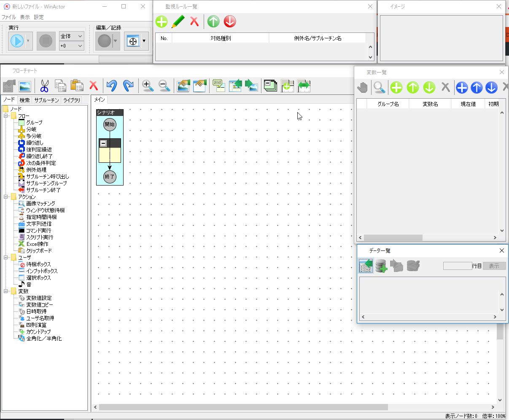Viewport: 509px width, 420px height.
Task: Click the green double-arrow icon in flowchart toolbar
Action: (304, 86)
